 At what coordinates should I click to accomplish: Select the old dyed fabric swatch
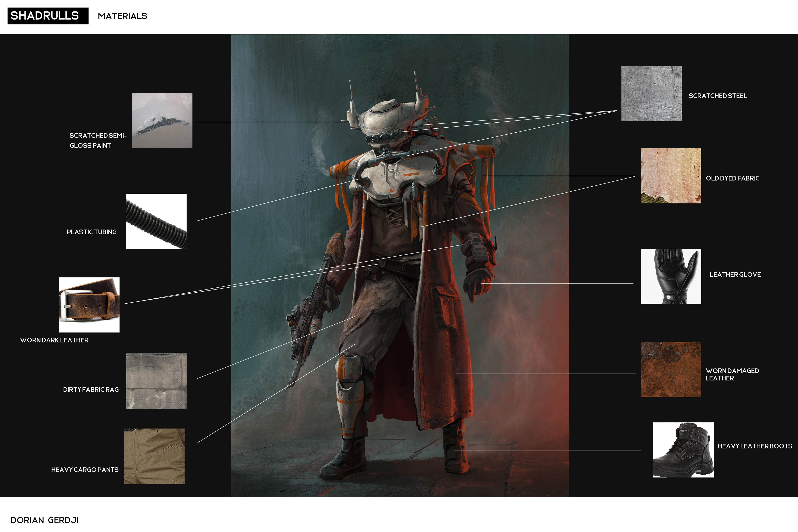point(671,176)
